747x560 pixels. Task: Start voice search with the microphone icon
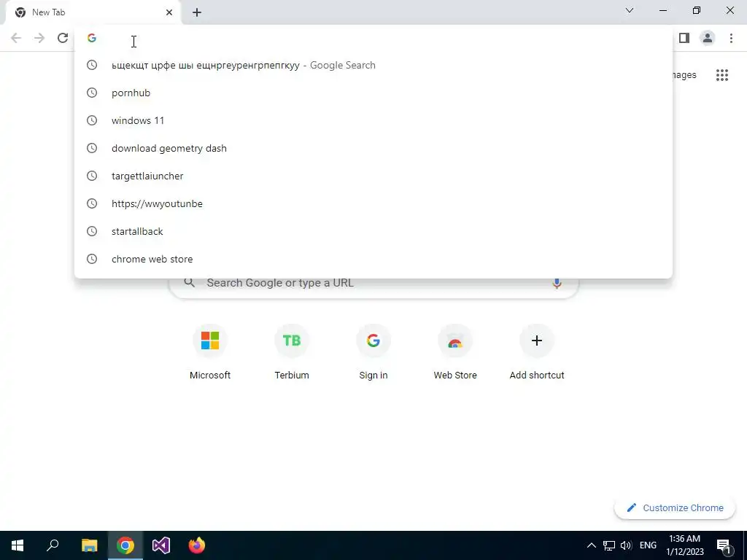coord(557,283)
